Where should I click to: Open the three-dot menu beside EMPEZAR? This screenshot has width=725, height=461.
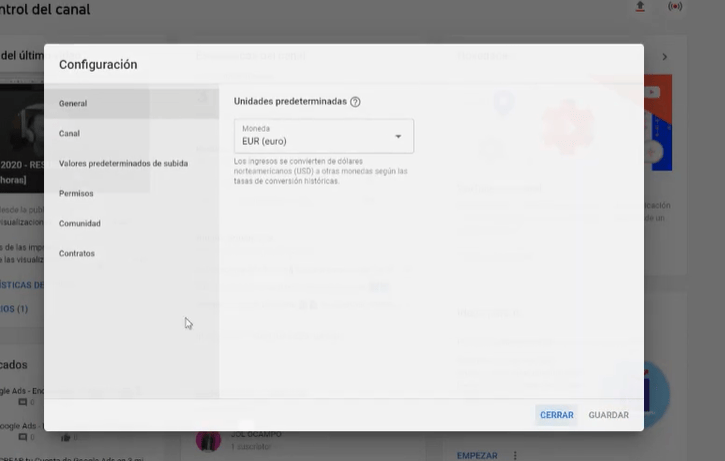tap(515, 455)
